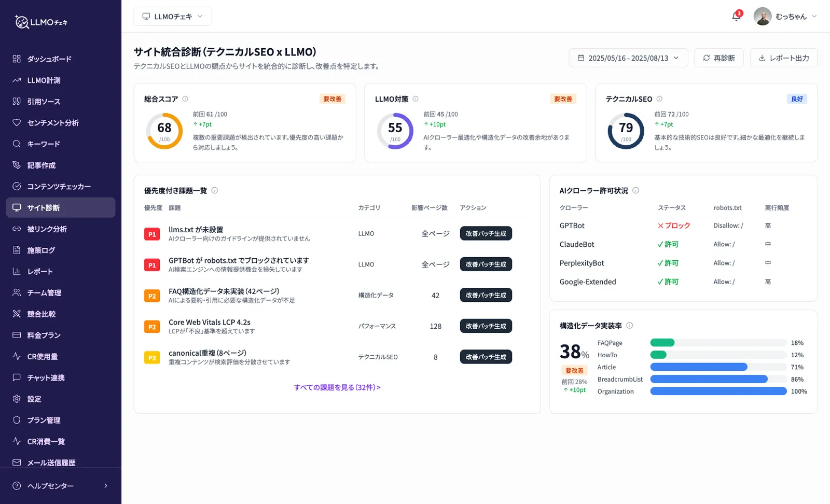Image resolution: width=830 pixels, height=504 pixels.
Task: Go to 引用ソース menu item
Action: [61, 102]
